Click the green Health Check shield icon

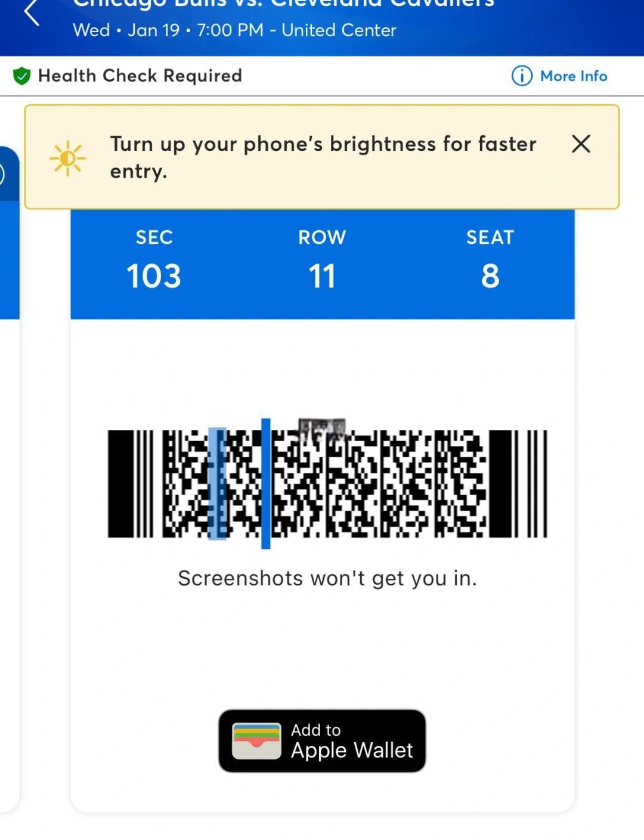[x=21, y=76]
